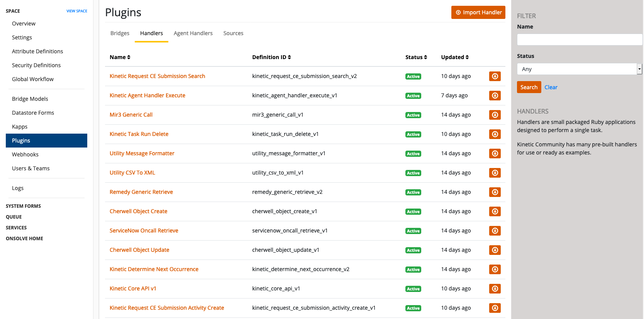Select Plugins in the sidebar
Image resolution: width=644 pixels, height=319 pixels.
pyautogui.click(x=46, y=141)
